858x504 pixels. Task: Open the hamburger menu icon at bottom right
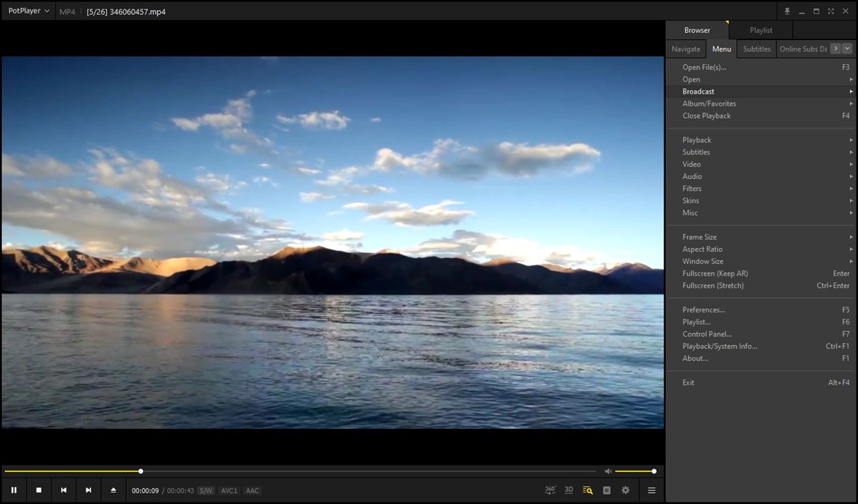click(x=651, y=490)
